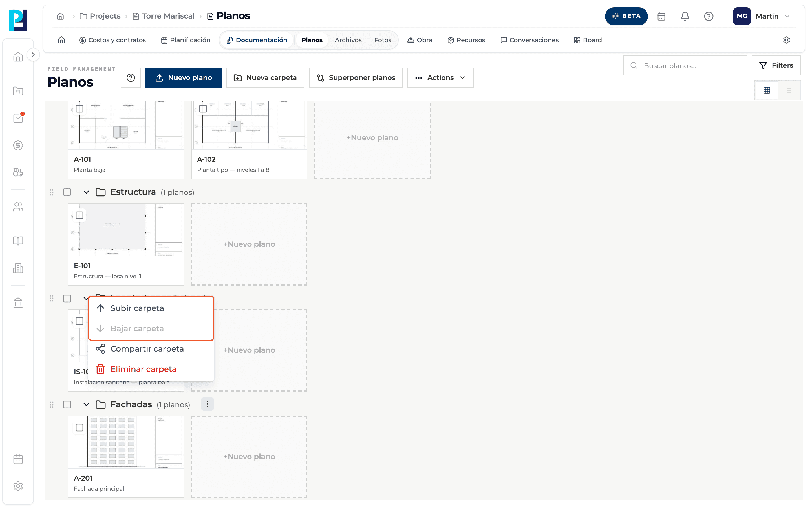
Task: Open the notifications bell
Action: (x=685, y=16)
